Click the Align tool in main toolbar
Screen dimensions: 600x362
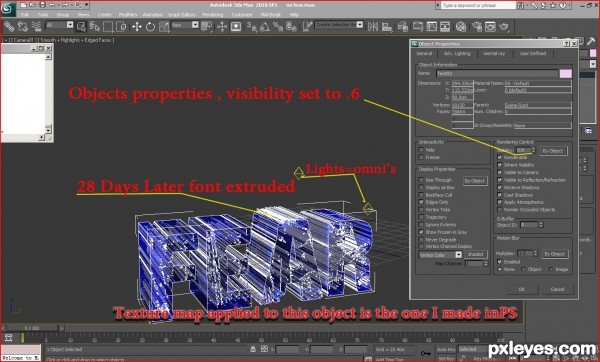pyautogui.click(x=387, y=26)
